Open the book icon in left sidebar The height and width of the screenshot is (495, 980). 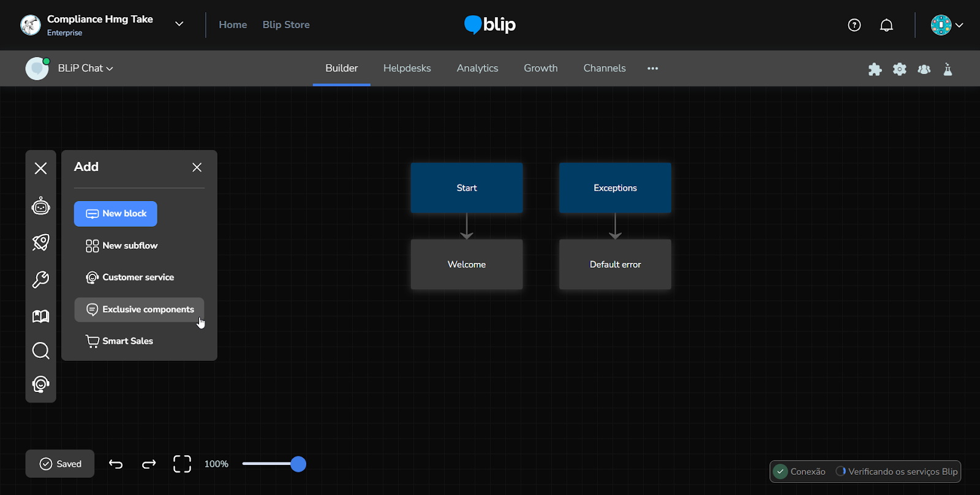point(40,316)
